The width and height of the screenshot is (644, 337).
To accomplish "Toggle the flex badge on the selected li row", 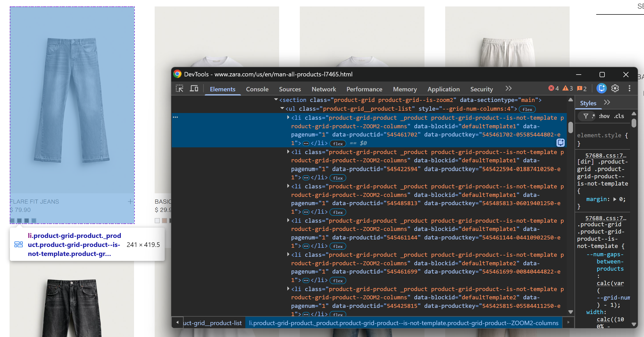I will point(338,143).
